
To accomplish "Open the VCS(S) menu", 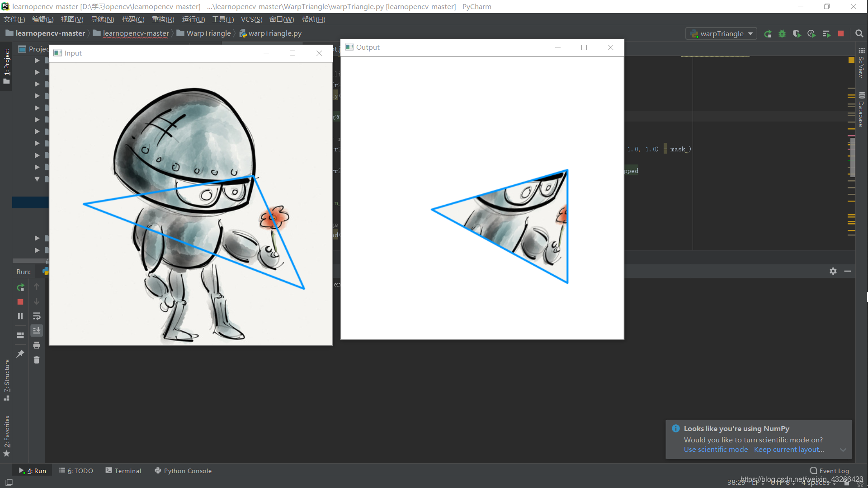I will pyautogui.click(x=252, y=19).
